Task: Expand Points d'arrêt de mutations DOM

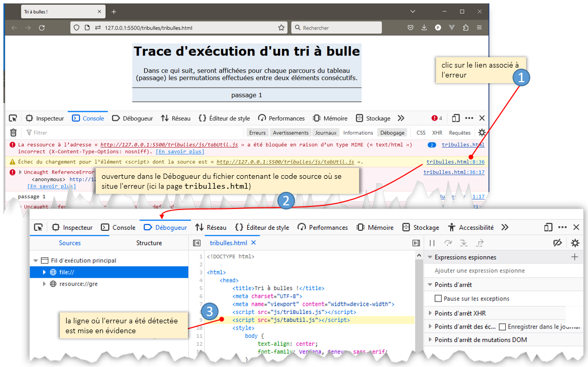Action: 430,340
